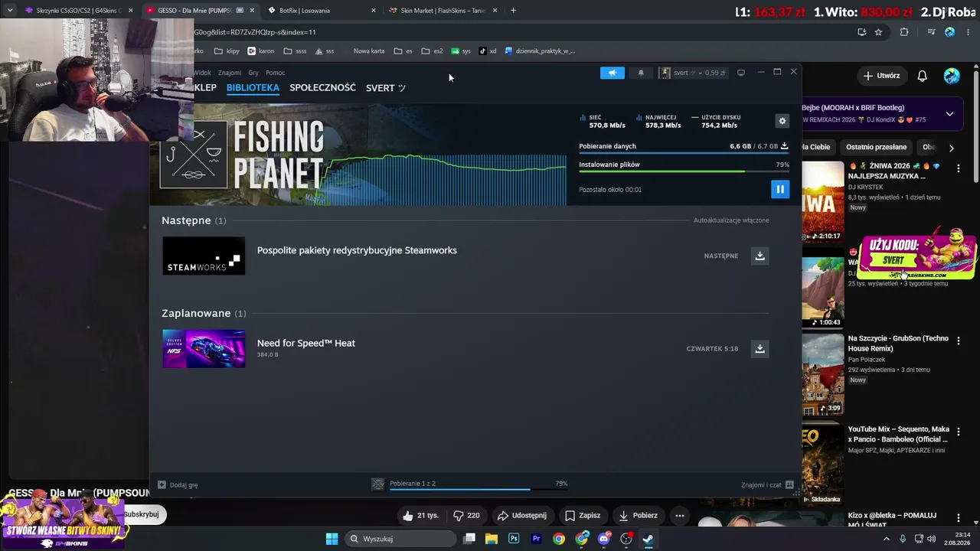
Task: Click the Pobieranie danych progress bar
Action: (684, 153)
